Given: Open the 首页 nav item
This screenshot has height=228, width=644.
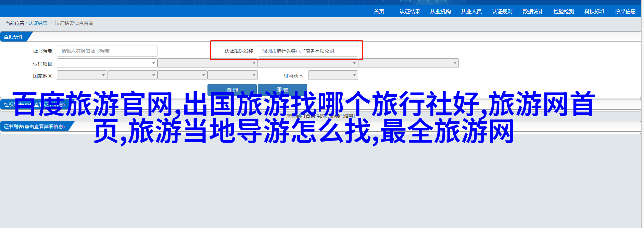Looking at the screenshot, I should pyautogui.click(x=379, y=12).
